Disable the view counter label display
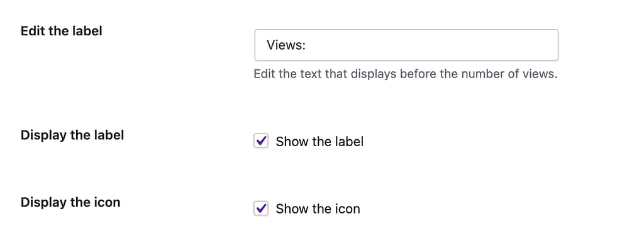The width and height of the screenshot is (644, 252). coord(261,141)
